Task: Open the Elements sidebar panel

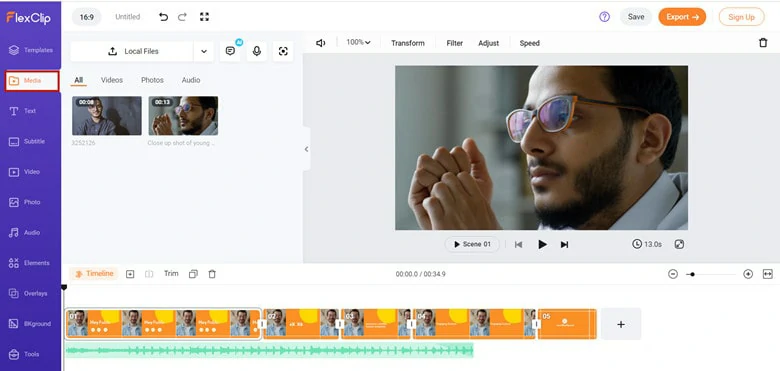Action: pos(29,263)
